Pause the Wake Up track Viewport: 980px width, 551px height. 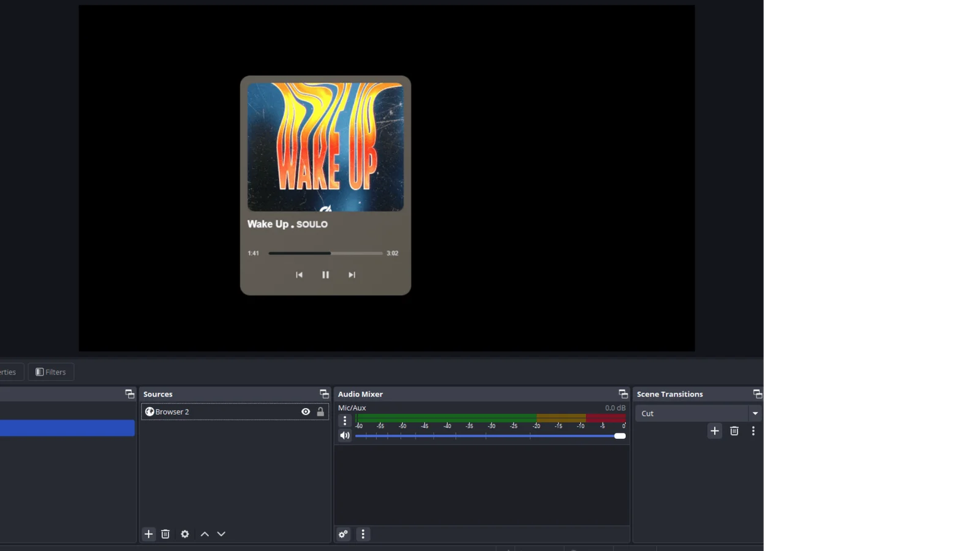(x=326, y=275)
